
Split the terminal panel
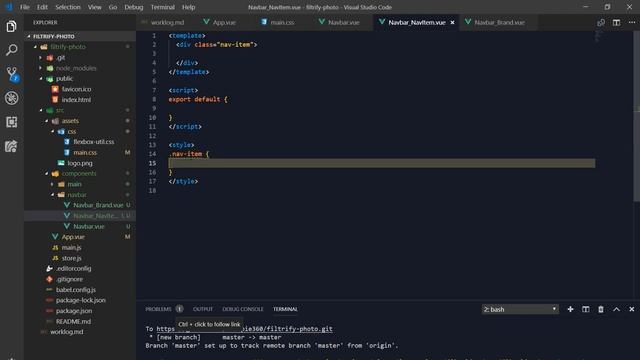coord(585,309)
